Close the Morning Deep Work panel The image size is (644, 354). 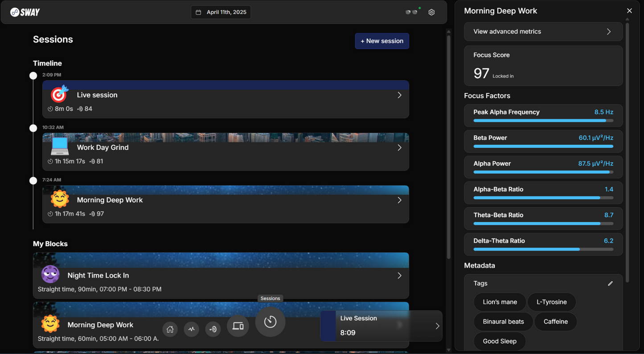[629, 11]
